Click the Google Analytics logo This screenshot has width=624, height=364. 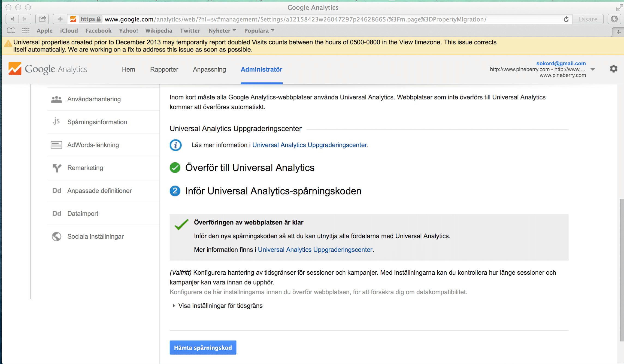tap(48, 69)
